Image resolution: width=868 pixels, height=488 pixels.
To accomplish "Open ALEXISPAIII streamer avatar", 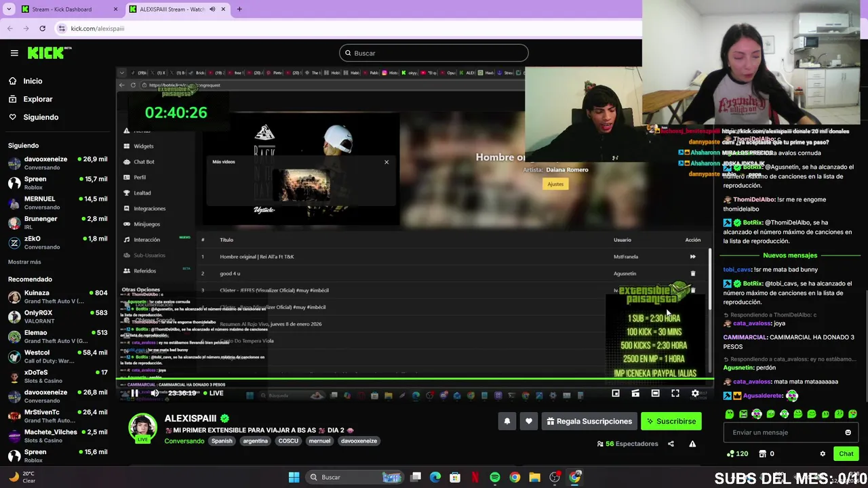I will pos(143,427).
